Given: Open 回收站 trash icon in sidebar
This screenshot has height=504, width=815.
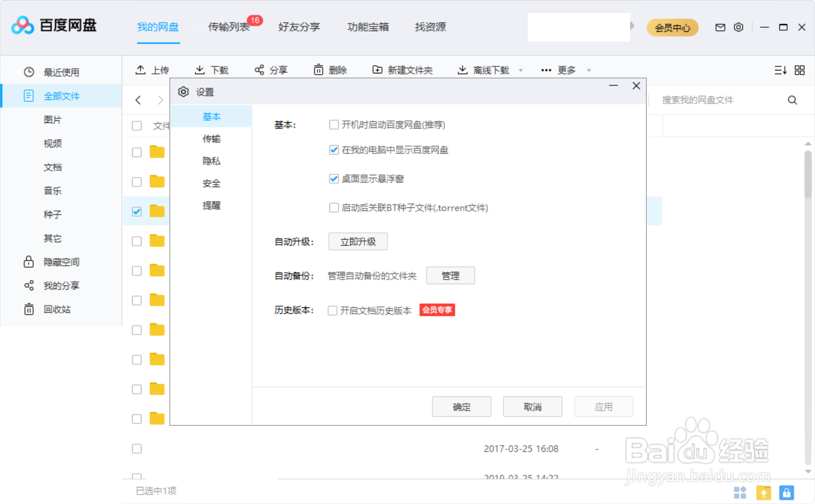Looking at the screenshot, I should (x=28, y=309).
